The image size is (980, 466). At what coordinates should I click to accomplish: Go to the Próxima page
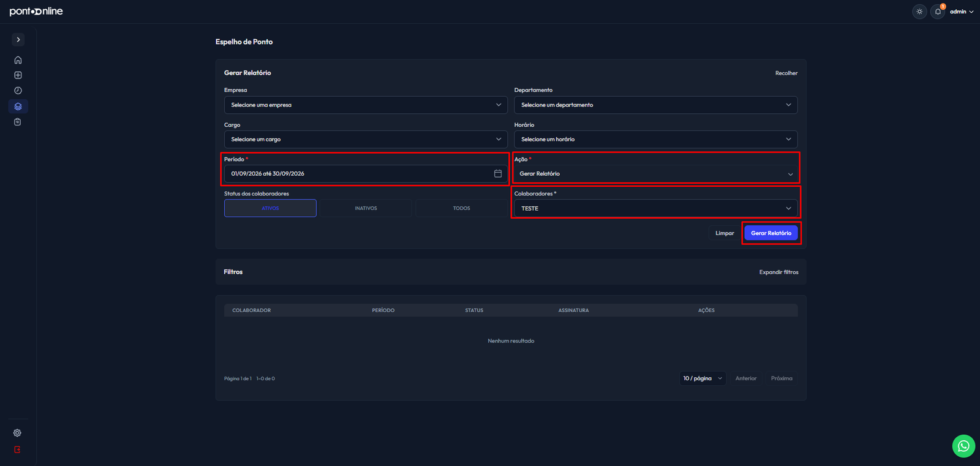tap(782, 378)
